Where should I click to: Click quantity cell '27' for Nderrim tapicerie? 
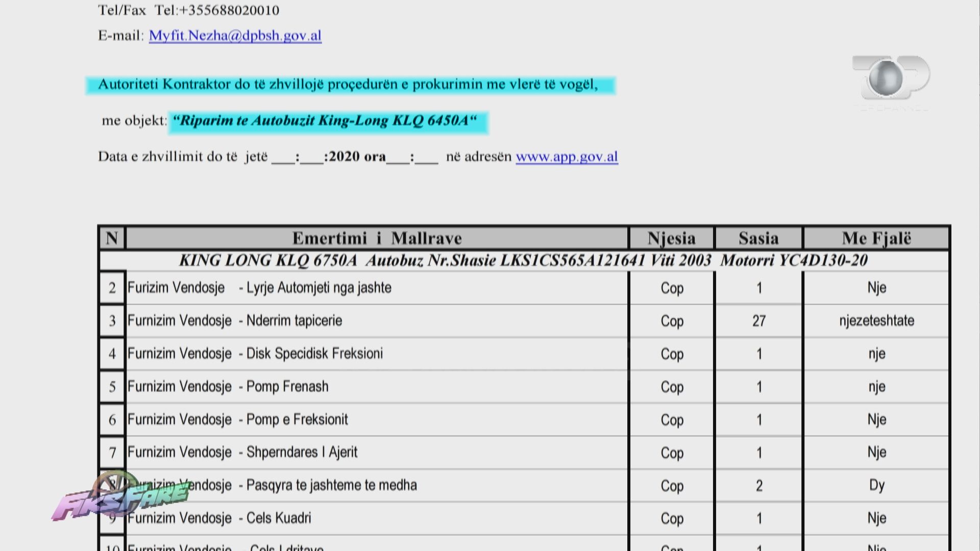[758, 321]
